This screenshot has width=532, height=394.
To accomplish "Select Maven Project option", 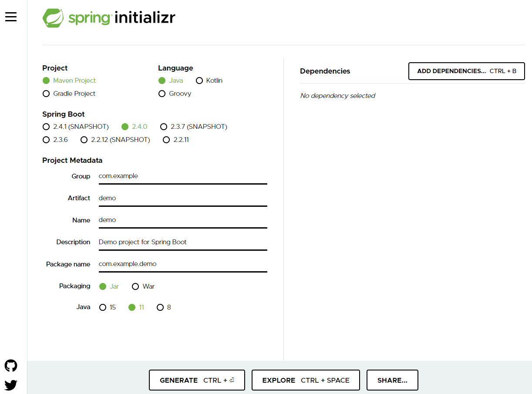I will [69, 81].
